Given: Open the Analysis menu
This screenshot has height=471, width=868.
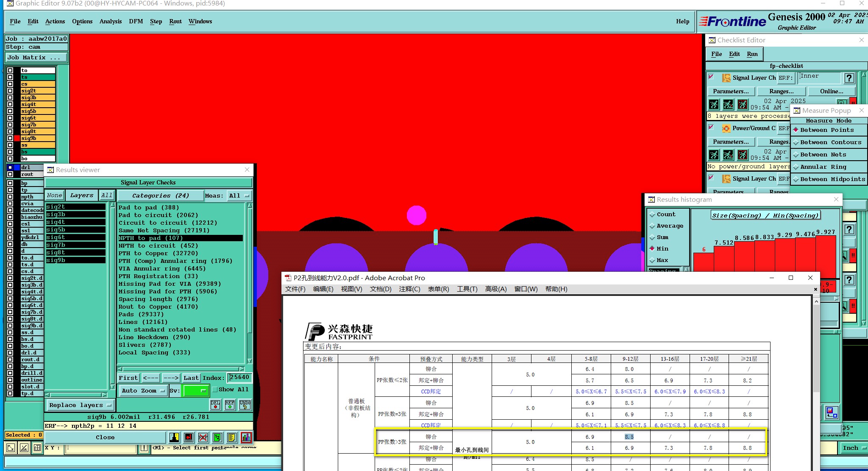Looking at the screenshot, I should [x=110, y=22].
